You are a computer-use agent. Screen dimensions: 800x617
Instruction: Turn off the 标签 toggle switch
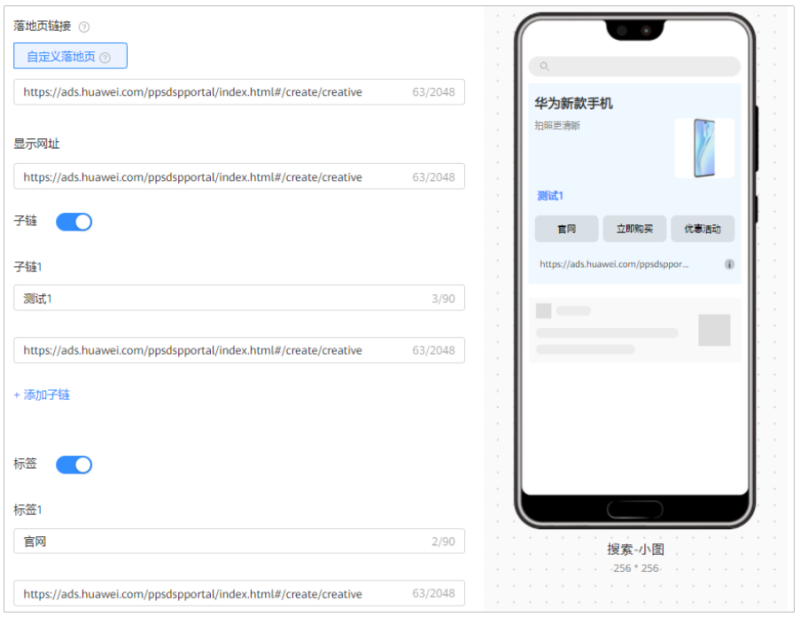click(73, 464)
